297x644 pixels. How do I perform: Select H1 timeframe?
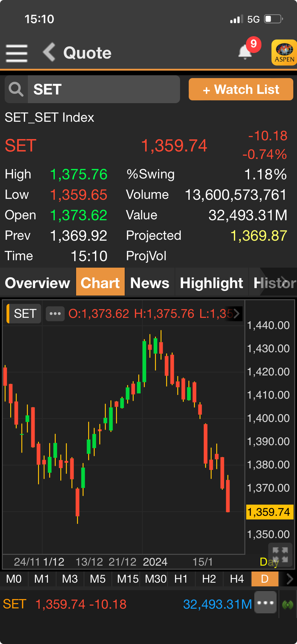(181, 579)
